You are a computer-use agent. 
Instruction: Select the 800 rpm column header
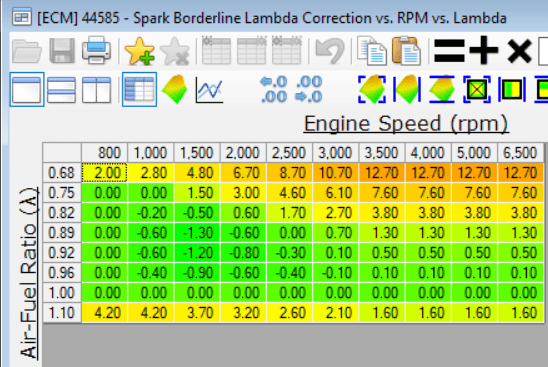click(104, 152)
